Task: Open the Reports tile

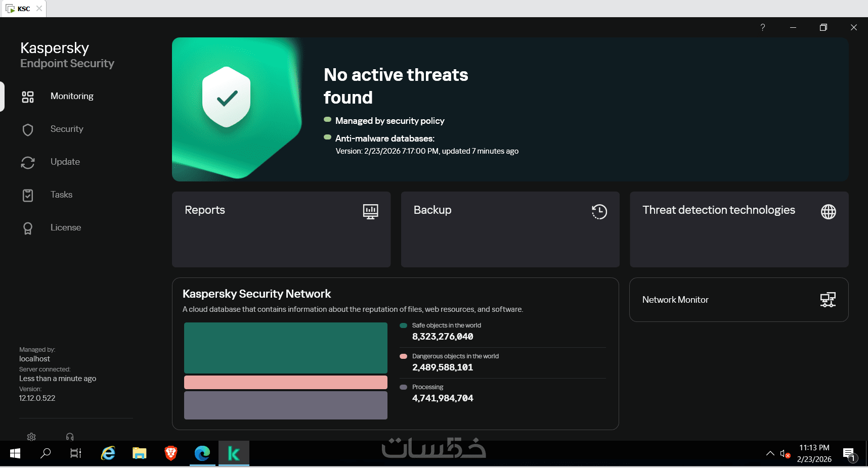Action: tap(281, 229)
